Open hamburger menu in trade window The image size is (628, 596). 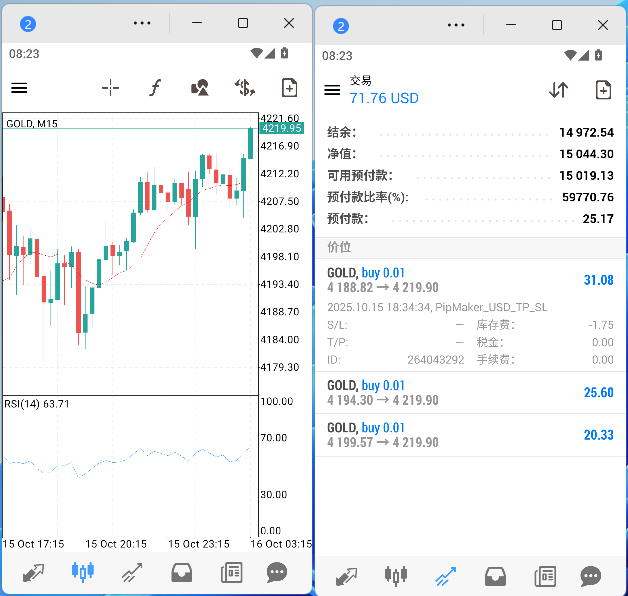(333, 90)
